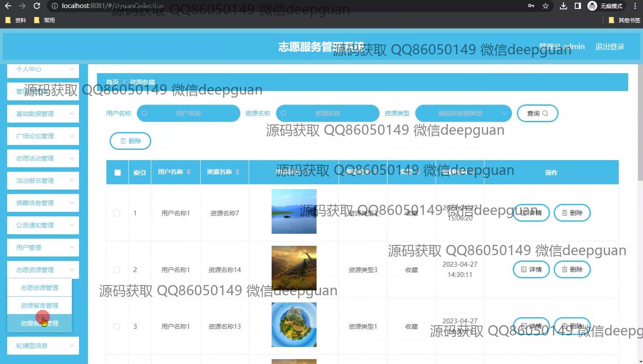Screen dimensions: 643x364
Task: Expand the 广场论坛管理 sidebar menu
Action: tap(43, 136)
